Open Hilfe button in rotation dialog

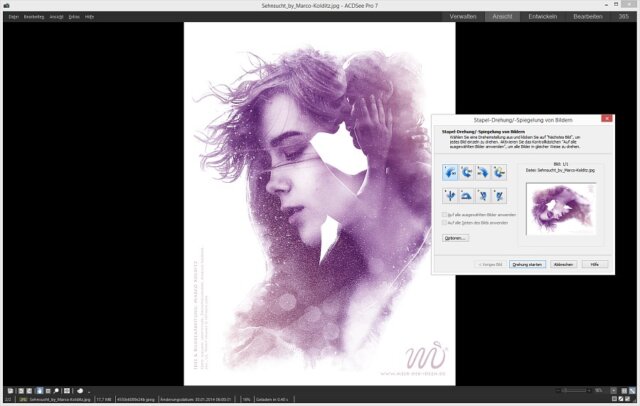[x=595, y=264]
